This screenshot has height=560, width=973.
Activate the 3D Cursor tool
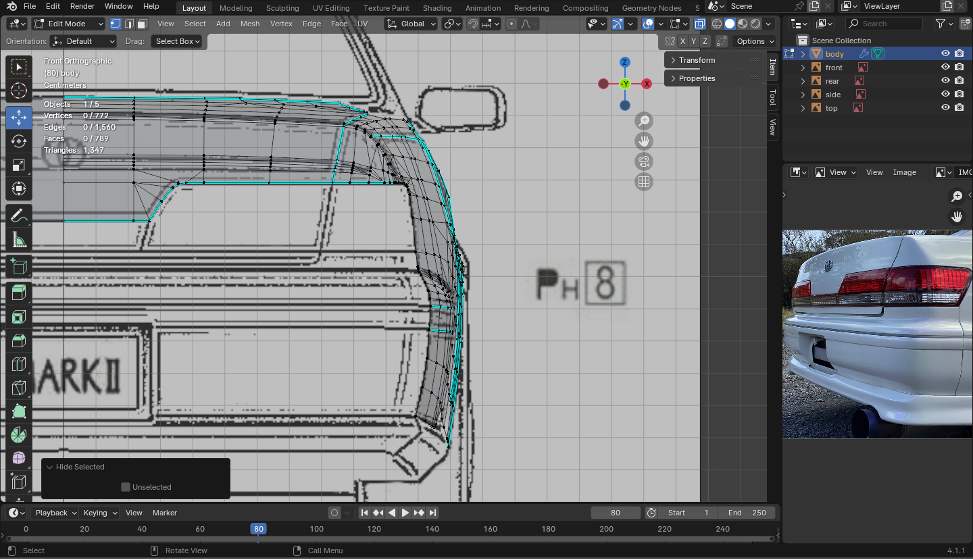point(19,91)
